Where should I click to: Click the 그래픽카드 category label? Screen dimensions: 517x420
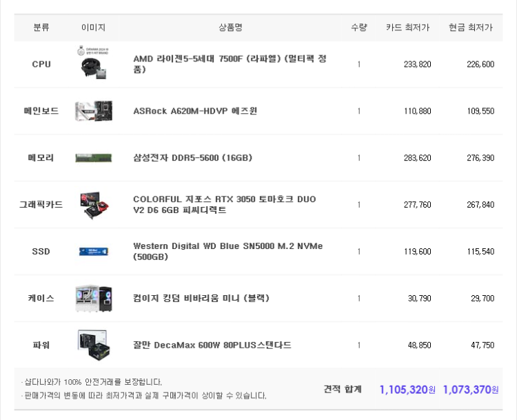(41, 205)
